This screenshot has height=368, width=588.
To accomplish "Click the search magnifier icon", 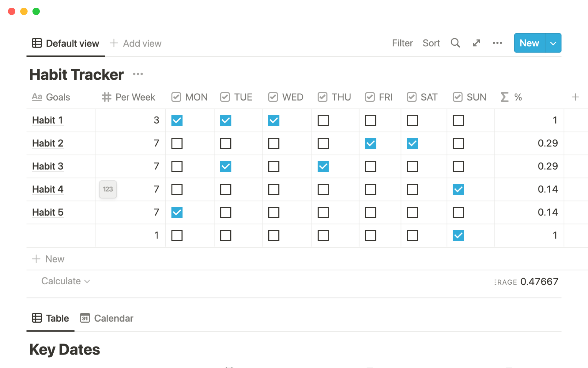I will coord(455,43).
